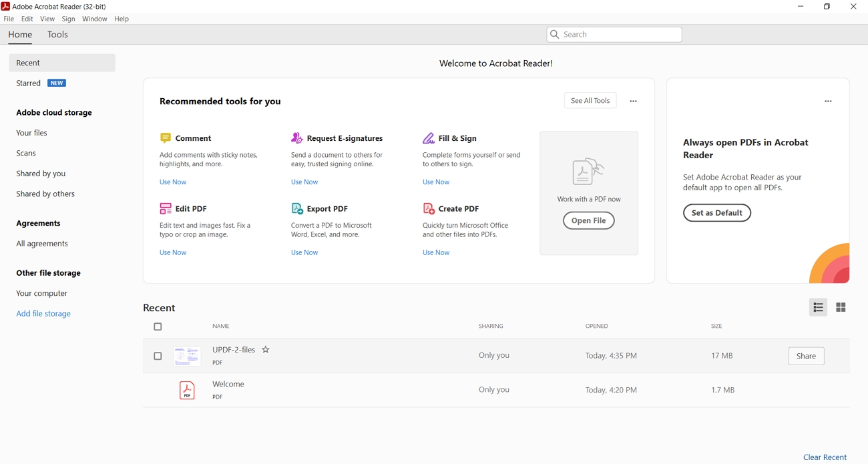Image resolution: width=868 pixels, height=464 pixels.
Task: Open Export PDF using its icon
Action: (x=296, y=208)
